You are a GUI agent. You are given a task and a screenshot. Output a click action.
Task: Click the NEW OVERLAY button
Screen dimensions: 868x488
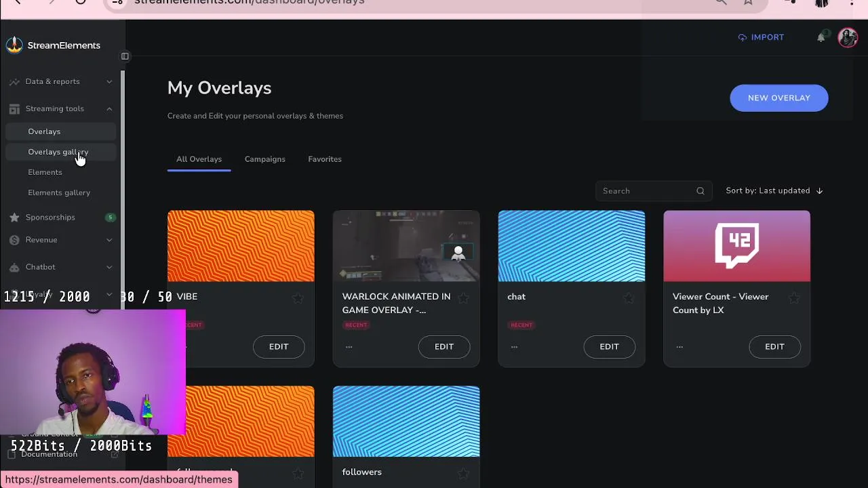[779, 98]
